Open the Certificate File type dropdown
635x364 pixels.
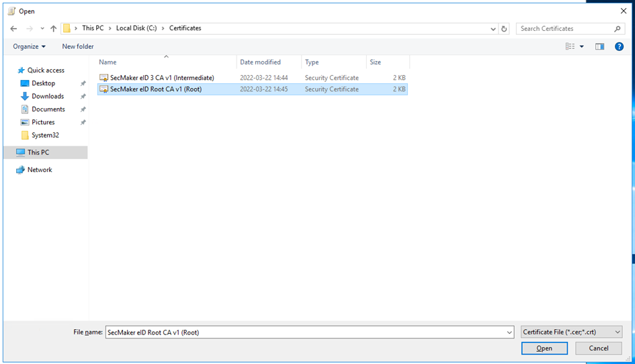pyautogui.click(x=571, y=332)
